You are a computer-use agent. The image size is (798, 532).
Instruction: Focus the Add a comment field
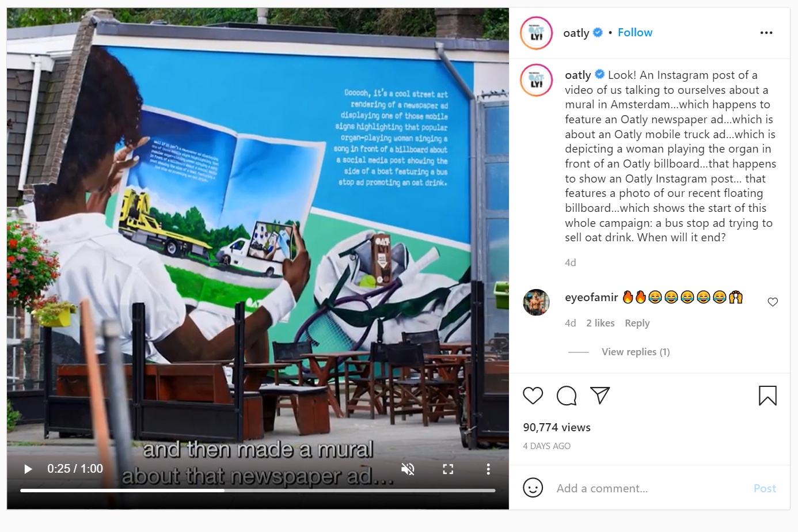[648, 488]
